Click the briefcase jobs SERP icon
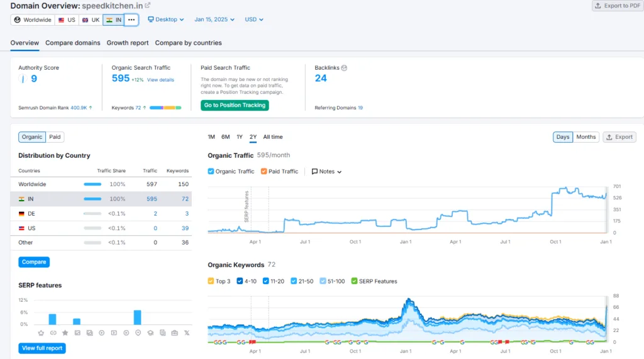644x359 pixels. coord(175,333)
